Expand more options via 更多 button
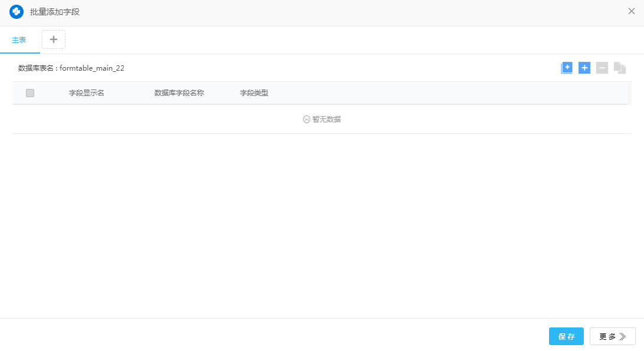Screen dimensions: 644x351 click(x=612, y=336)
